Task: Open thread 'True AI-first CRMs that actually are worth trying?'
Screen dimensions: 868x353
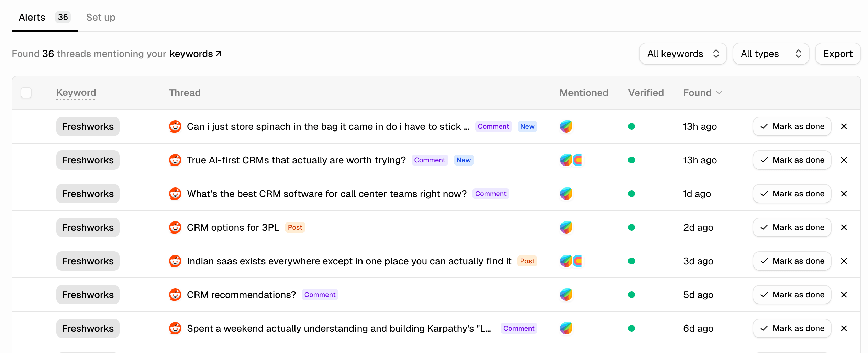Action: 296,160
